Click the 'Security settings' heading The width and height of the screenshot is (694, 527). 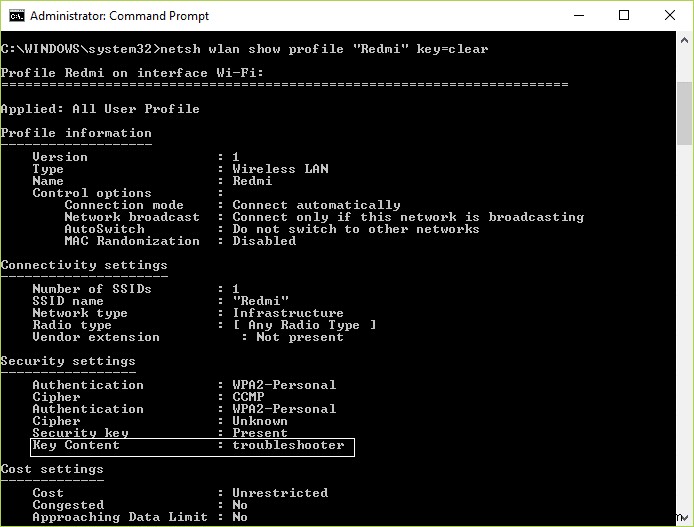point(68,361)
